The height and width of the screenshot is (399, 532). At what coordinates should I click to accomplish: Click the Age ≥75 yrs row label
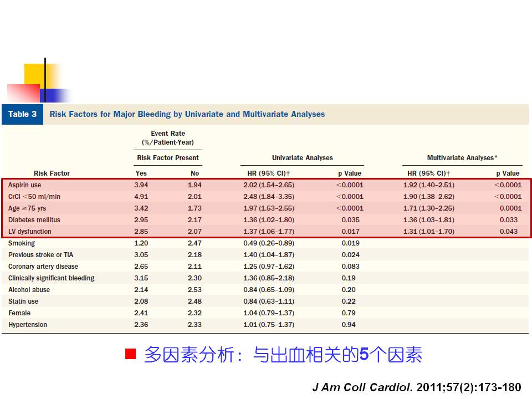(27, 208)
